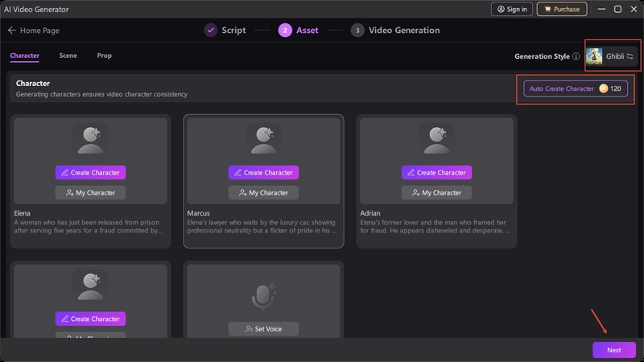Image resolution: width=644 pixels, height=362 pixels.
Task: Go to the Script step
Action: (233, 31)
